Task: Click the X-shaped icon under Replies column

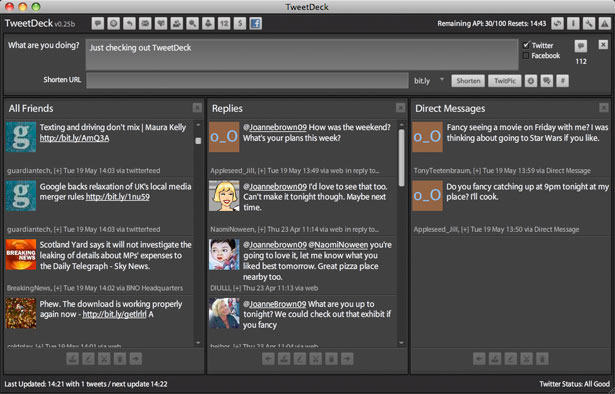Action: pos(316,358)
